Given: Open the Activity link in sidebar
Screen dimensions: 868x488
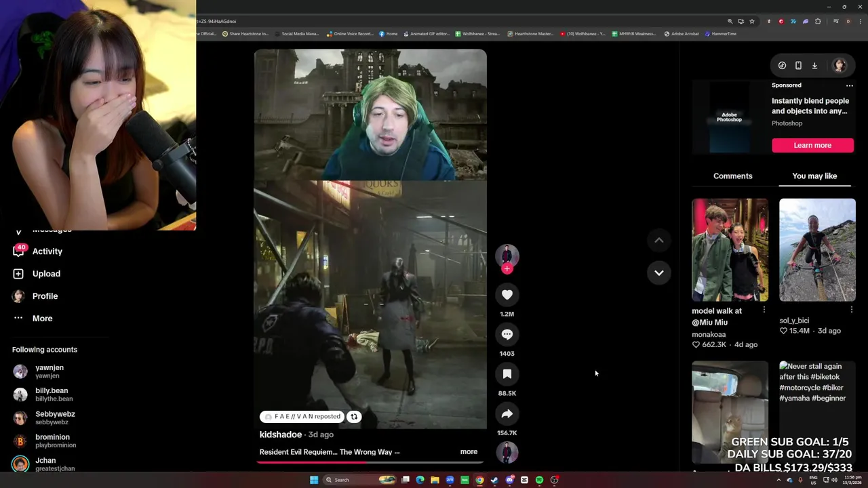Looking at the screenshot, I should pyautogui.click(x=47, y=251).
